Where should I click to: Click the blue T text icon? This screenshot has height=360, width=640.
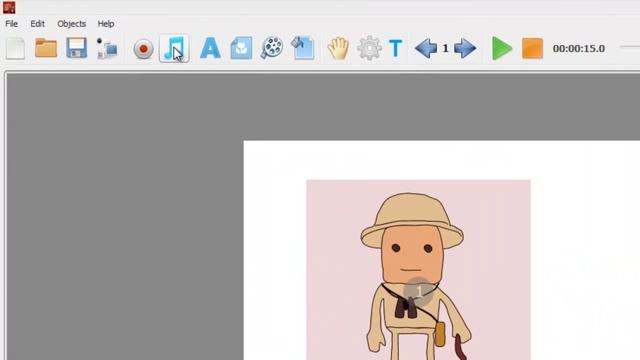point(396,48)
